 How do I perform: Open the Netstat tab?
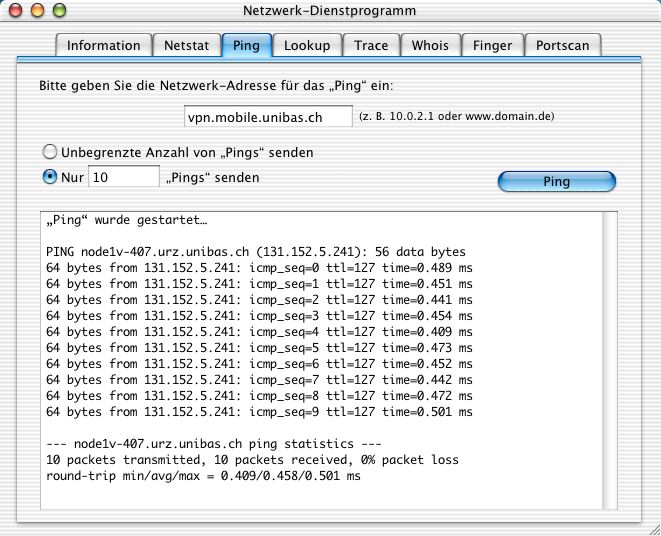point(186,45)
